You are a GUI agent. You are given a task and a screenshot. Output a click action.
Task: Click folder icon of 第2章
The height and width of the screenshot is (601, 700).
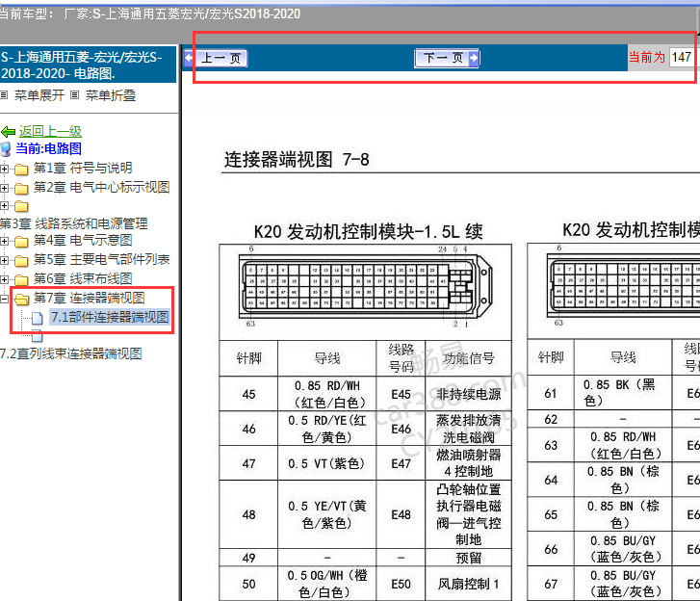click(21, 189)
